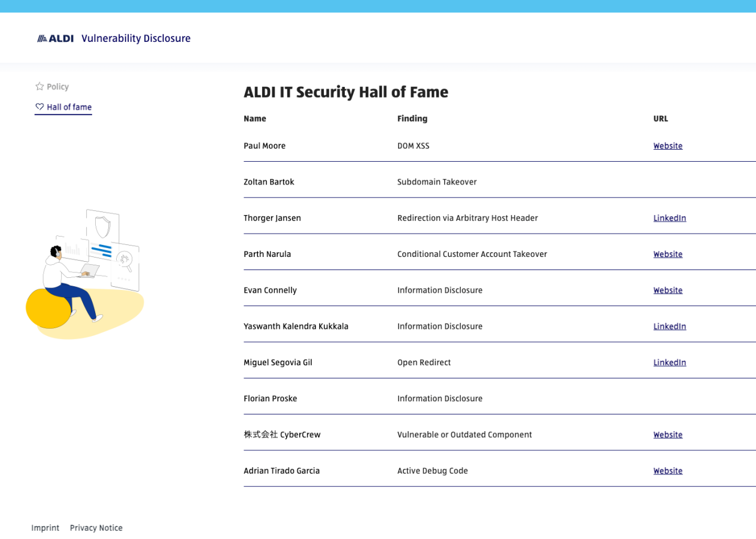The image size is (756, 539).
Task: Open Adrian Tirado Garcia's Website link
Action: [667, 471]
